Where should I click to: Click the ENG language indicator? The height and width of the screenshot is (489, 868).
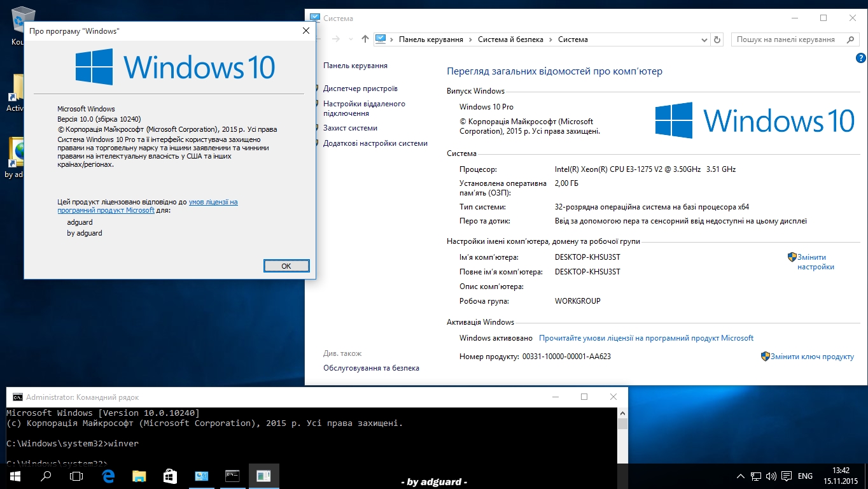click(805, 476)
